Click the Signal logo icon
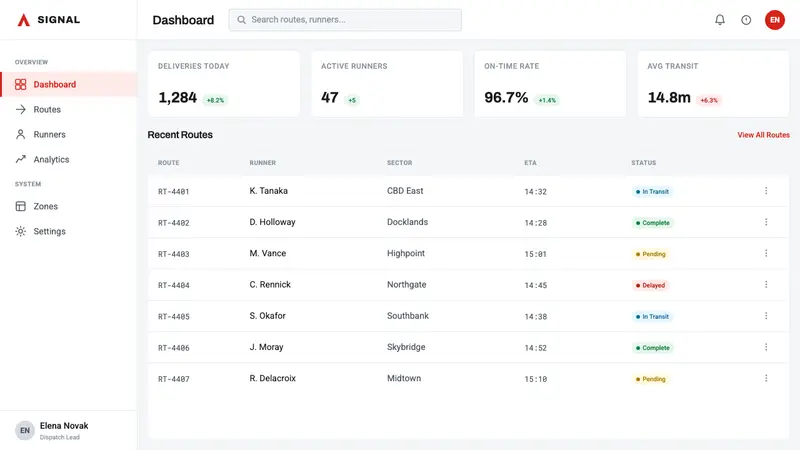This screenshot has width=800, height=450. [x=23, y=20]
